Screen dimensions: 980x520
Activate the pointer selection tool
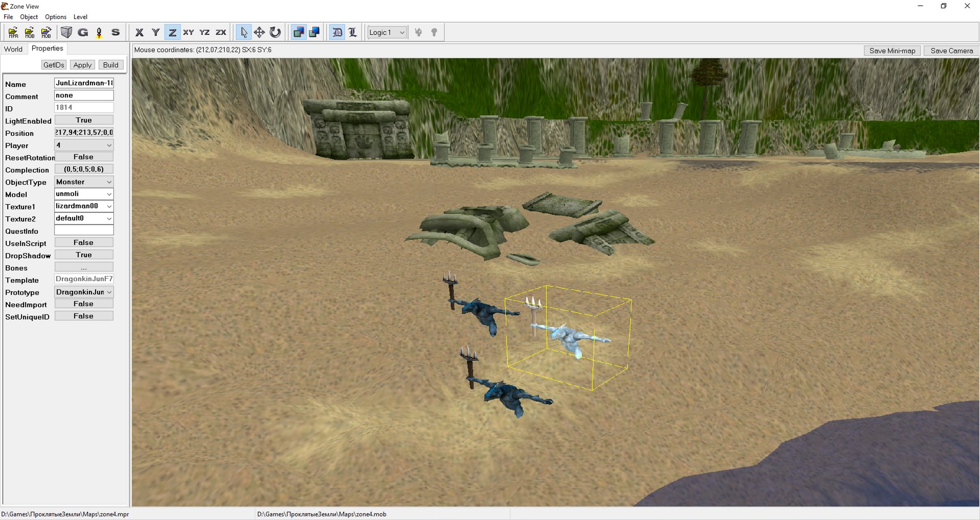243,33
